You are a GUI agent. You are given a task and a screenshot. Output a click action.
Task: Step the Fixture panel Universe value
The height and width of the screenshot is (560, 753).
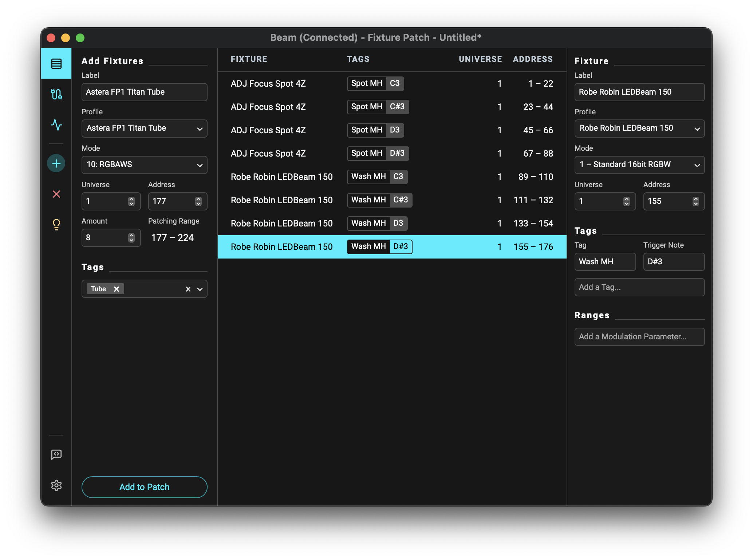pos(627,201)
